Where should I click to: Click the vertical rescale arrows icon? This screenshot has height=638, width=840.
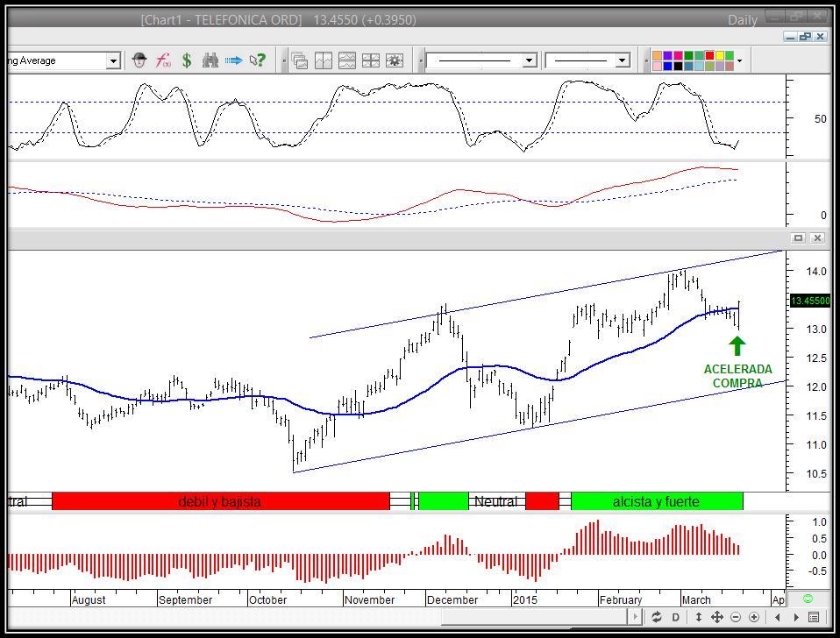tap(699, 617)
